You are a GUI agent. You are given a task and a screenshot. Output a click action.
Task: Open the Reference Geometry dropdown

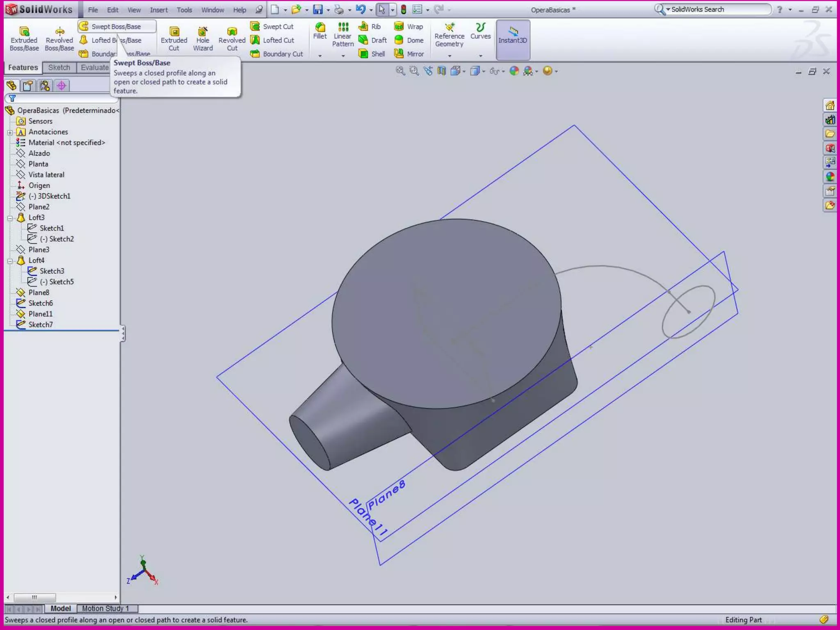[x=449, y=55]
